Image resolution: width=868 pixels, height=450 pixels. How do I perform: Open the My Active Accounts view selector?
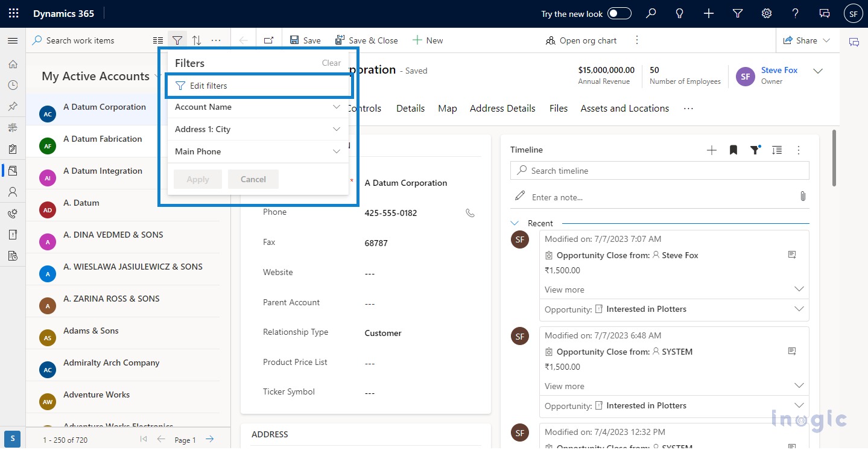[x=101, y=76]
